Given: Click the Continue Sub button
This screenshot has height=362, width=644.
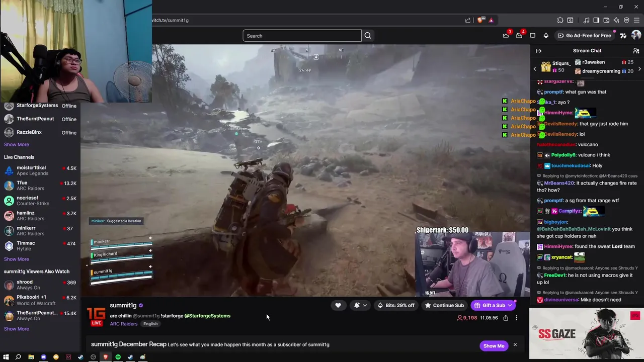Looking at the screenshot, I should tap(444, 305).
